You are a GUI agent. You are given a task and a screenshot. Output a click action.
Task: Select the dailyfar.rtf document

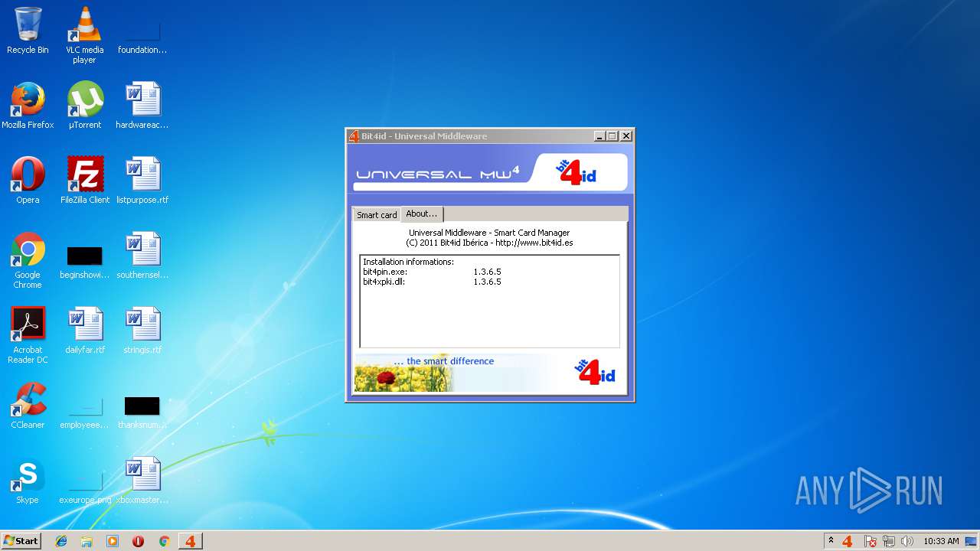coord(85,331)
